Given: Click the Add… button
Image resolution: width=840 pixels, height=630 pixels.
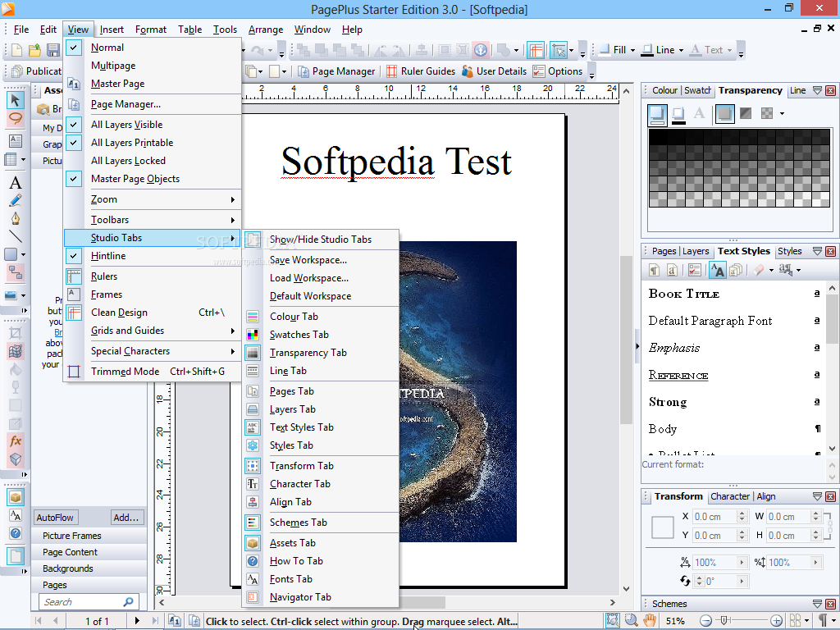Looking at the screenshot, I should (x=126, y=518).
